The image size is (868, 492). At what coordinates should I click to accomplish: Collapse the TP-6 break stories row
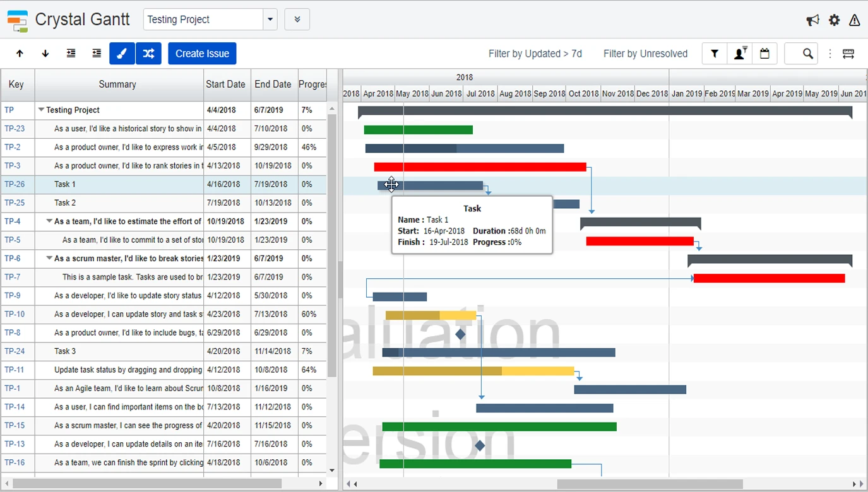tap(49, 259)
